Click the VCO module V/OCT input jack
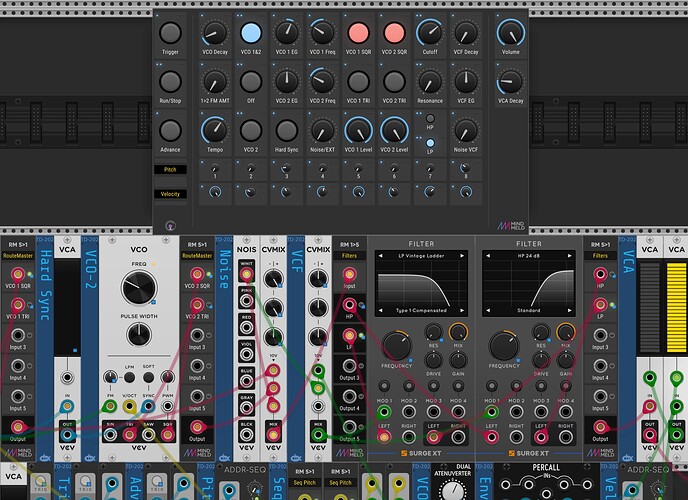The image size is (688, 500). click(x=129, y=406)
